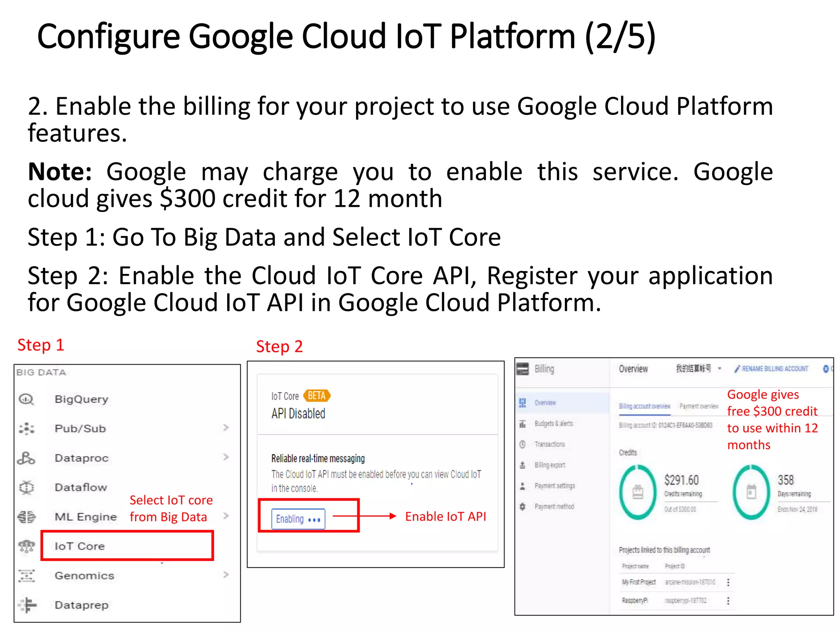Select BigQuery from the Big Data menu
This screenshot has height=630, width=840.
click(82, 399)
